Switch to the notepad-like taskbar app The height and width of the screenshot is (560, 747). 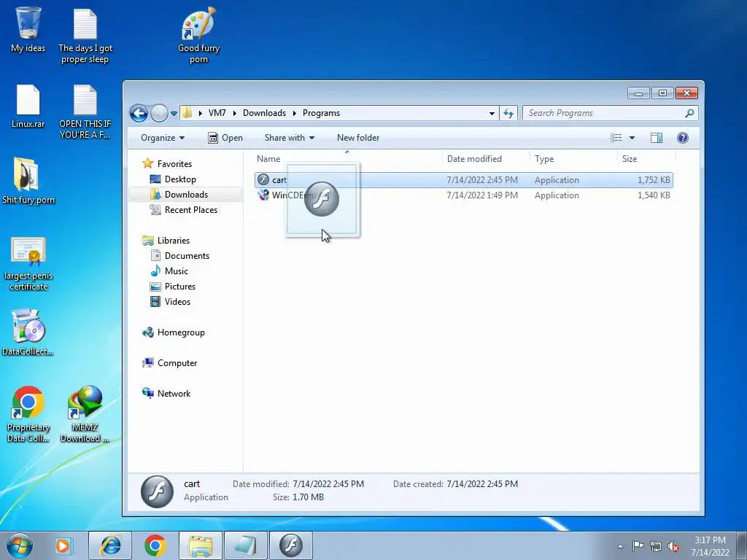tap(246, 545)
